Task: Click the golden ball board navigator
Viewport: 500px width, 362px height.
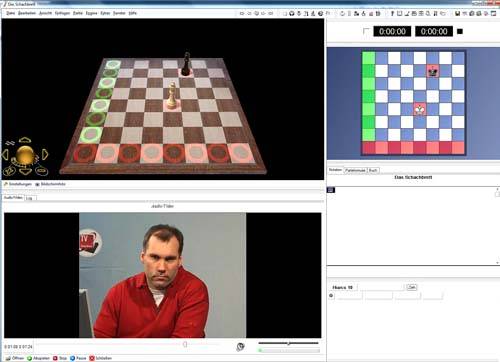Action: coord(25,155)
